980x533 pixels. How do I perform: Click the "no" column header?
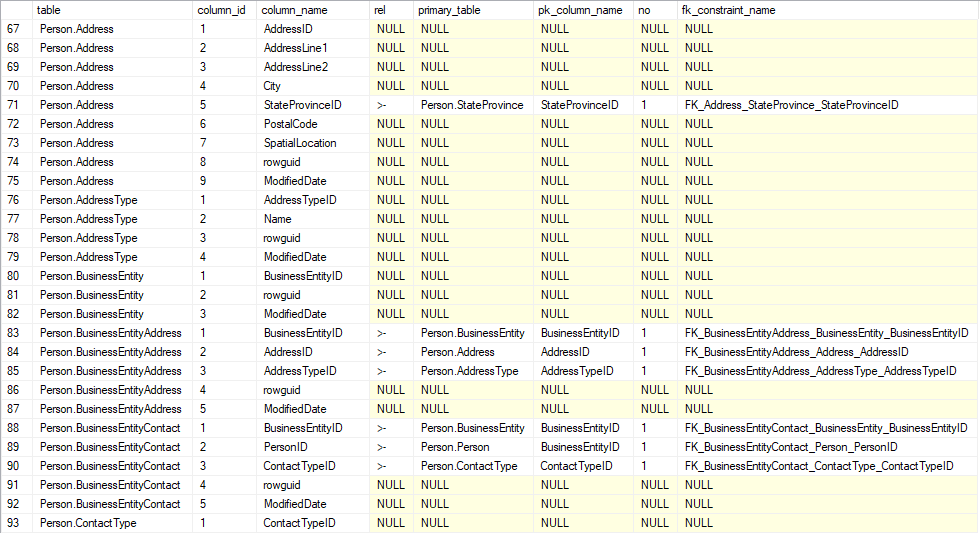656,10
